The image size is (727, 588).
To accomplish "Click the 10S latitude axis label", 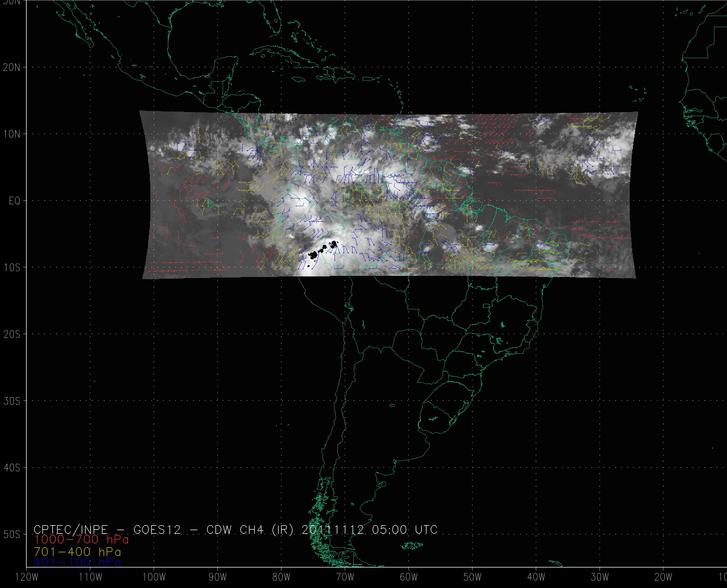I will [12, 268].
